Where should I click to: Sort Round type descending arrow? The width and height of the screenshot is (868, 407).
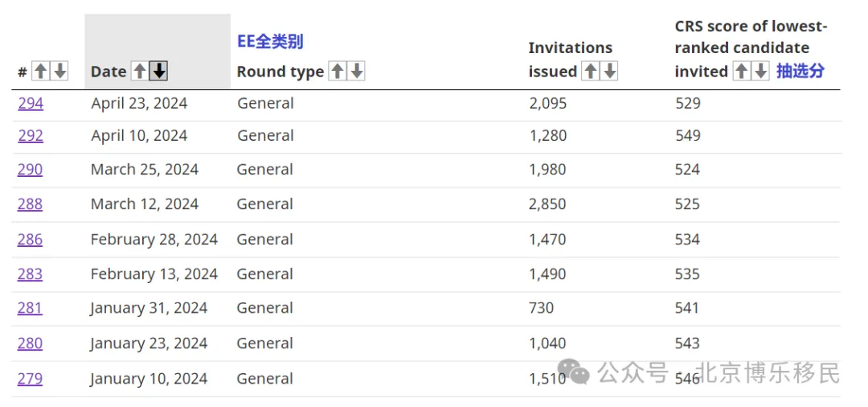click(x=357, y=71)
